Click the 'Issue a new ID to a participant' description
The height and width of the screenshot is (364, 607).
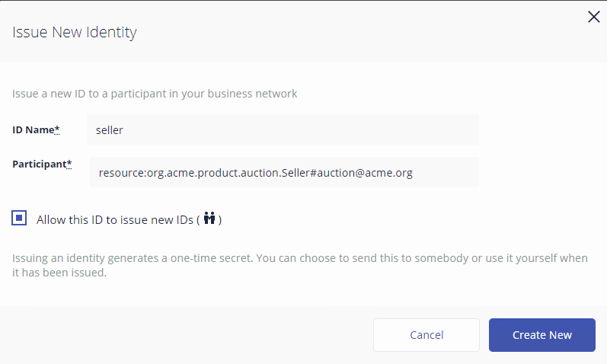[155, 94]
